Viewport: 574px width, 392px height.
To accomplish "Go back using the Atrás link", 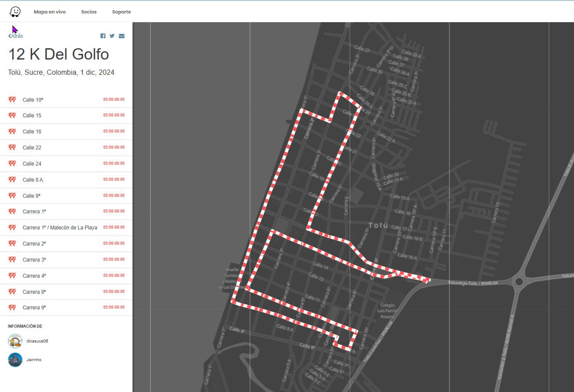I will 16,36.
